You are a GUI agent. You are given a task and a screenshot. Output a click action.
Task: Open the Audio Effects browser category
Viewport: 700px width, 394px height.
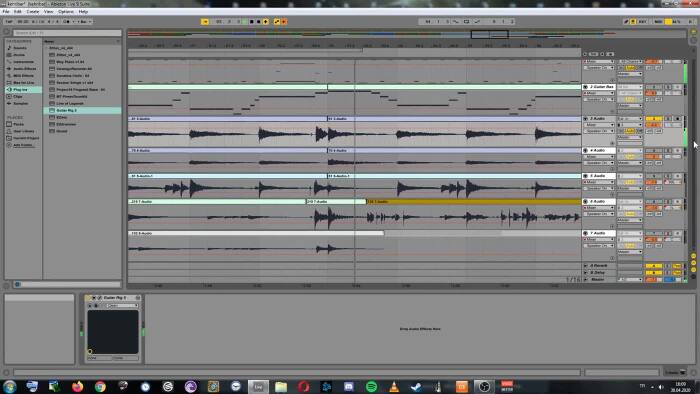[24, 69]
